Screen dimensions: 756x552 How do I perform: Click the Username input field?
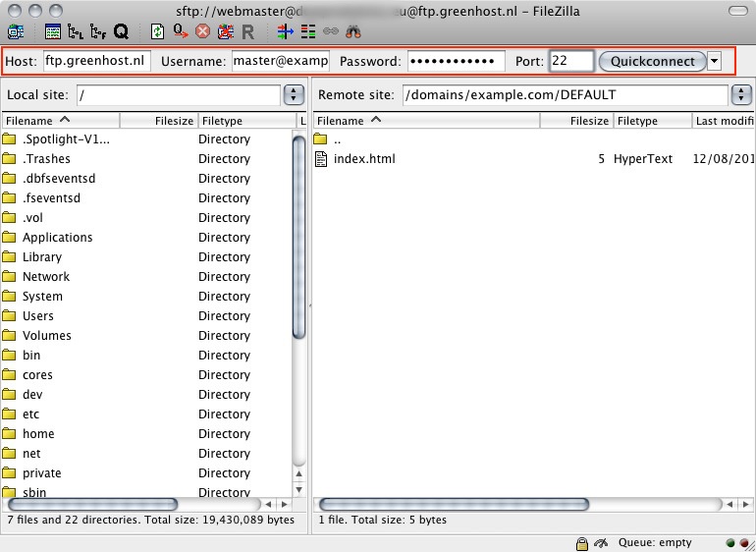coord(281,61)
